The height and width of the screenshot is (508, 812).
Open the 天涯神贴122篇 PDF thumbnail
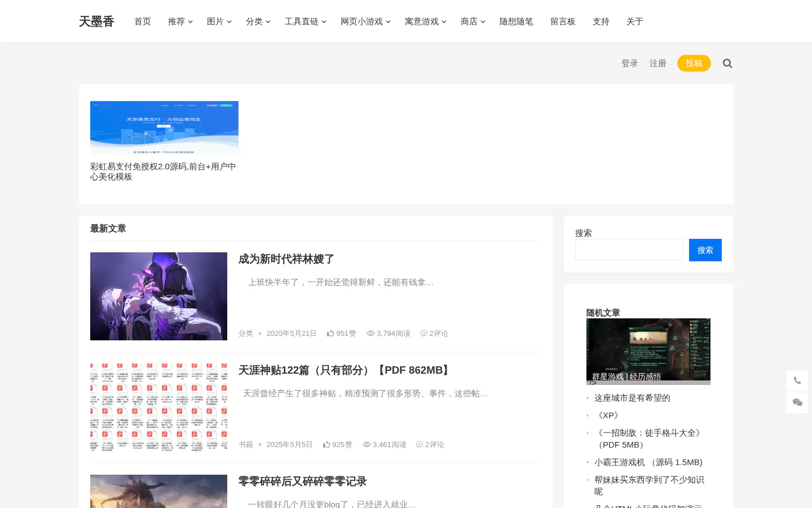(158, 408)
